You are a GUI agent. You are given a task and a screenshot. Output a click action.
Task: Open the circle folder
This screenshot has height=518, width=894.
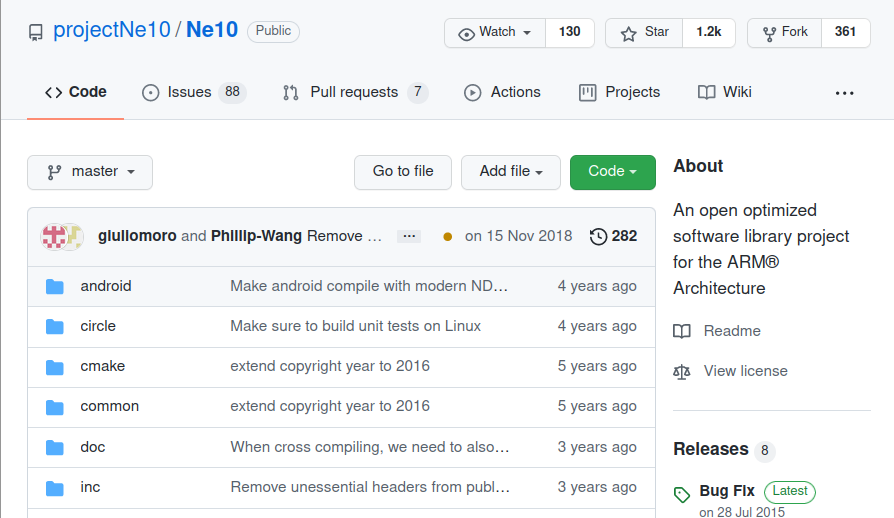(98, 326)
